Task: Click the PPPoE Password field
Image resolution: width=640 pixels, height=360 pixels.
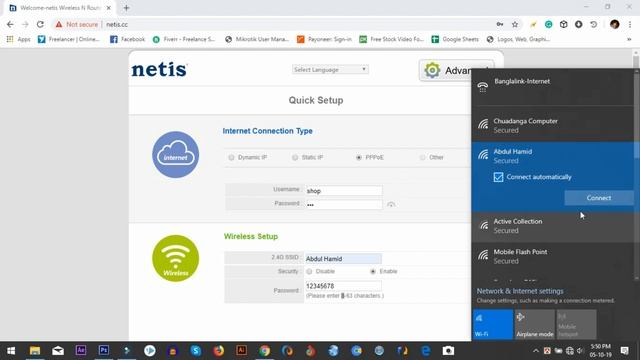Action: 344,204
